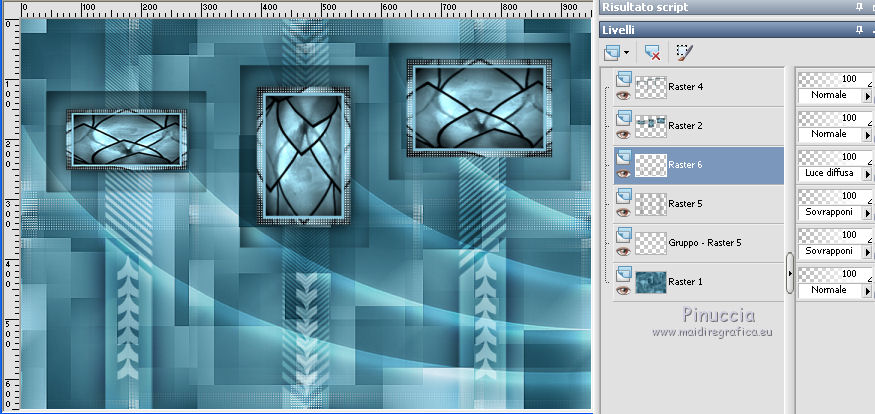This screenshot has width=875, height=414.
Task: Hide the Raster 4 layer via eye icon
Action: coord(623,95)
